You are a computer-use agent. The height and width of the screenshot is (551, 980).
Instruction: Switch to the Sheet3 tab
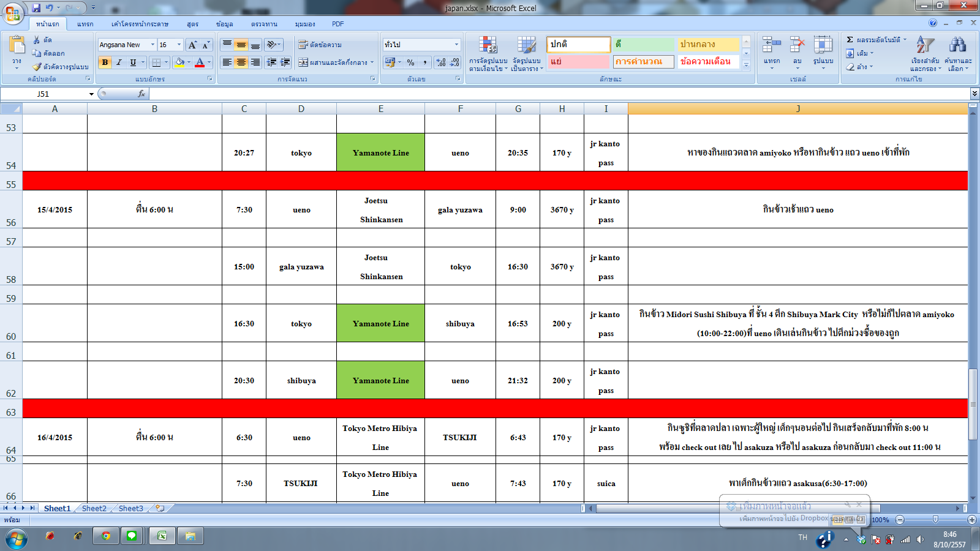point(131,508)
